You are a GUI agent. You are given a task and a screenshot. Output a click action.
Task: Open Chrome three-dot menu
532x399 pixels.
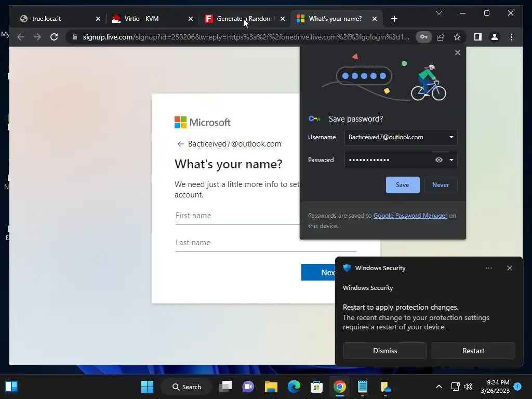[x=511, y=37]
